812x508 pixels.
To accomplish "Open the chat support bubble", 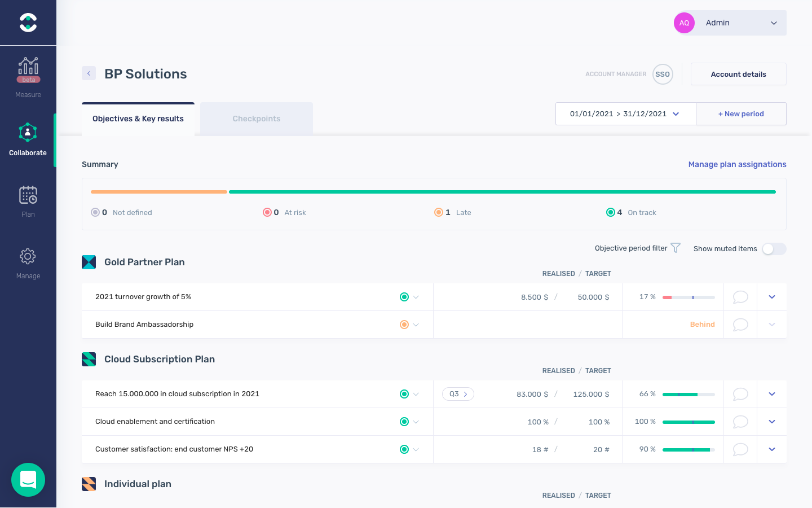I will (x=28, y=480).
